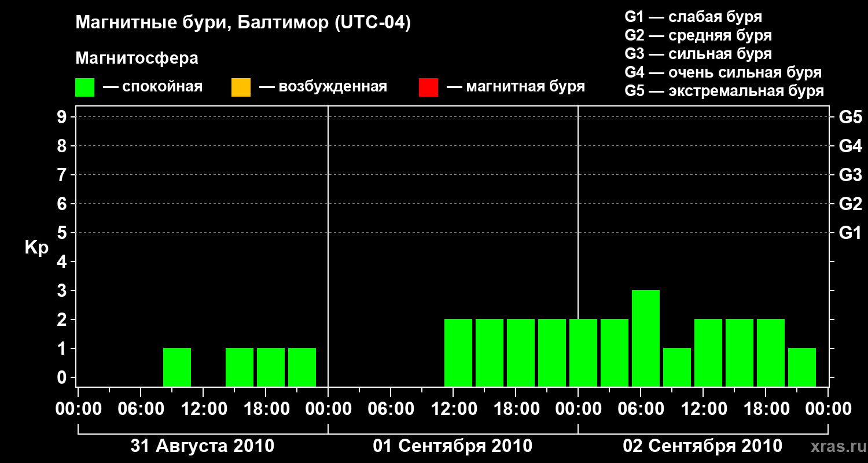Click the 12:00 time label under 31 Августа

click(203, 409)
